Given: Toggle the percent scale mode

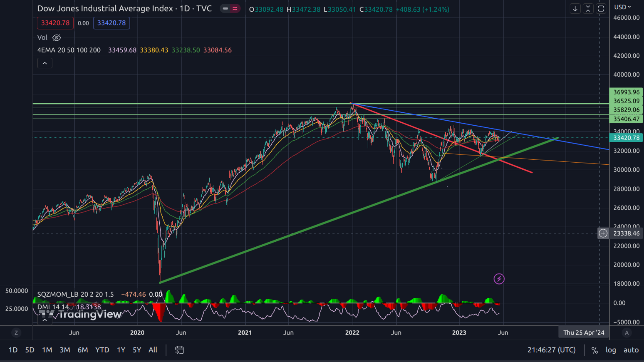Looking at the screenshot, I should point(595,350).
